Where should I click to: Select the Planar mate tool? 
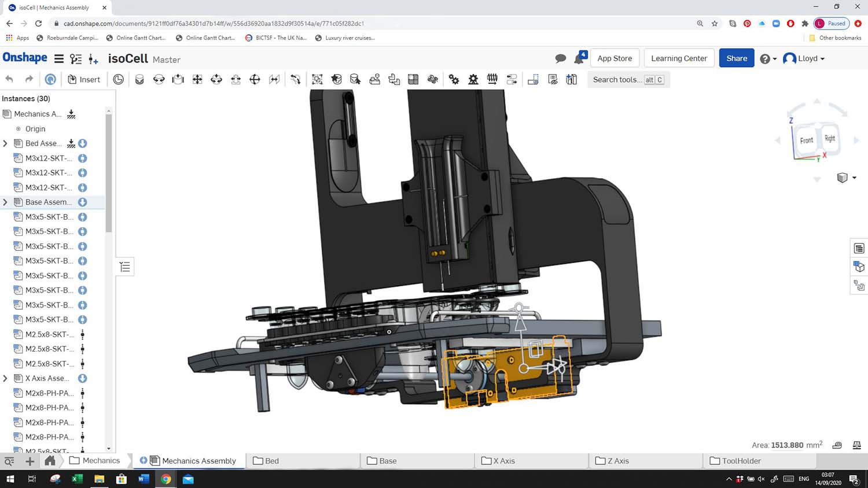(x=197, y=79)
